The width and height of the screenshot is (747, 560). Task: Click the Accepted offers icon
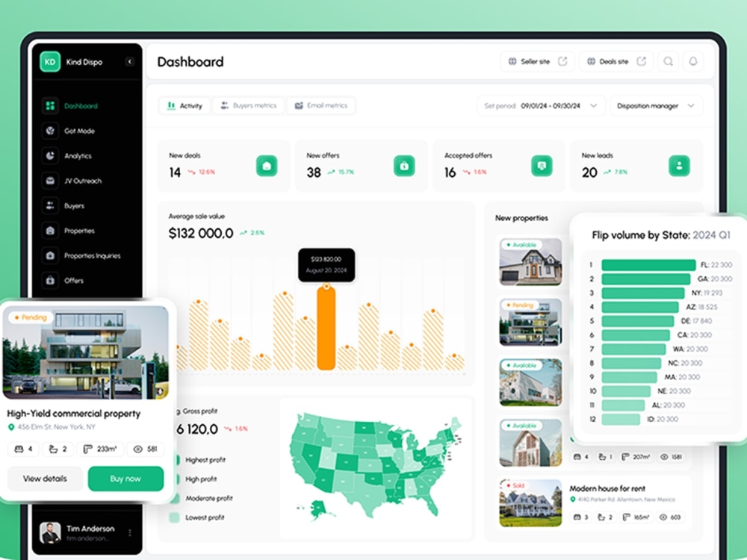(542, 166)
